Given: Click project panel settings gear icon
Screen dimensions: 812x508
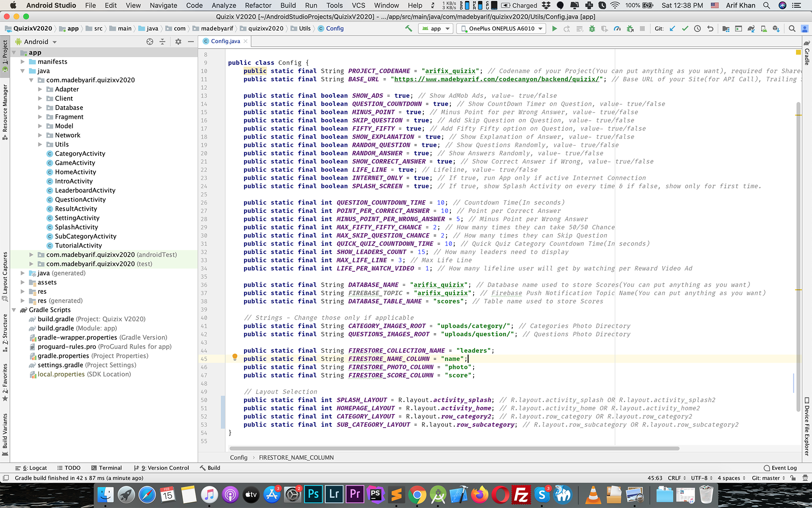Looking at the screenshot, I should pos(178,41).
